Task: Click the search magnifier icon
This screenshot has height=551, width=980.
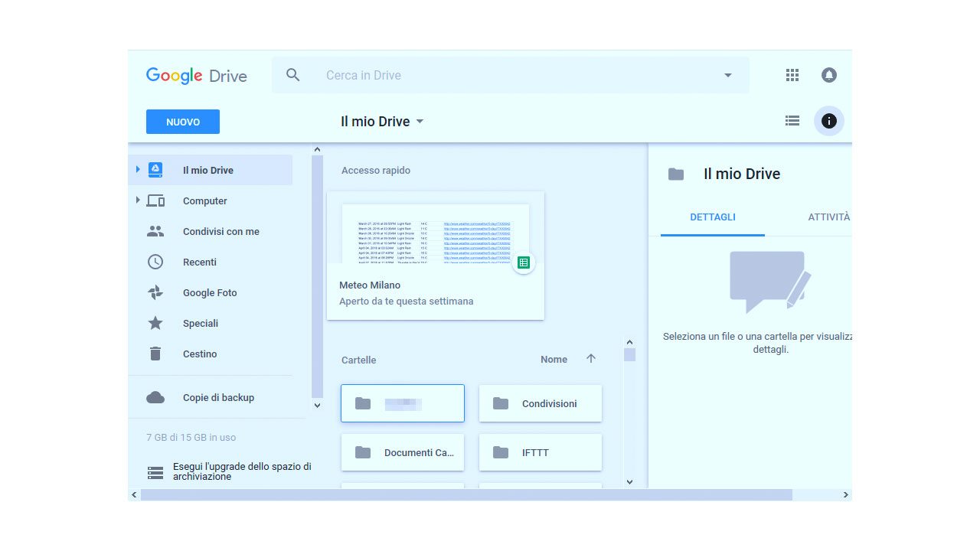Action: [x=292, y=75]
